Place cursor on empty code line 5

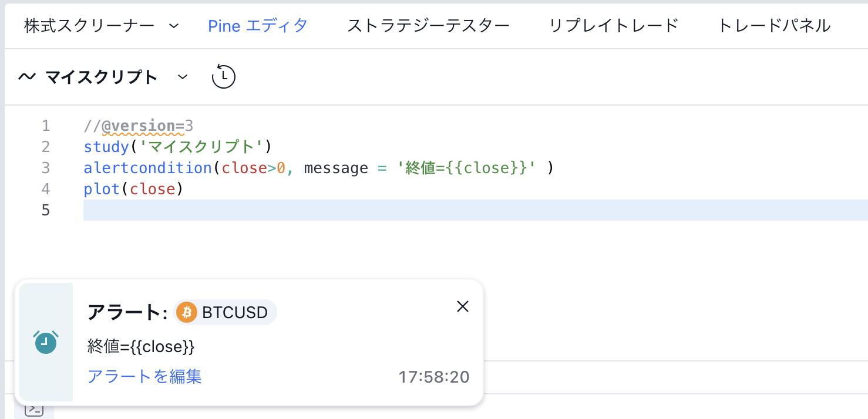[x=352, y=210]
